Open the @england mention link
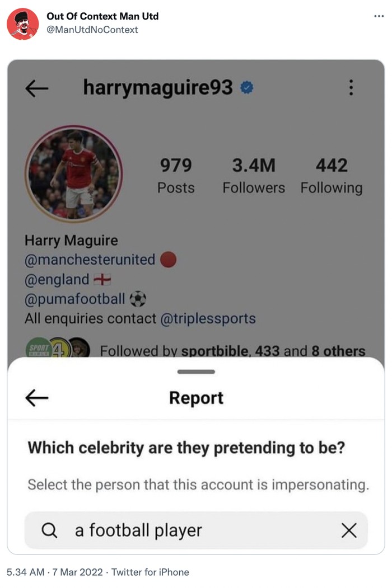This screenshot has width=392, height=588. pyautogui.click(x=57, y=279)
